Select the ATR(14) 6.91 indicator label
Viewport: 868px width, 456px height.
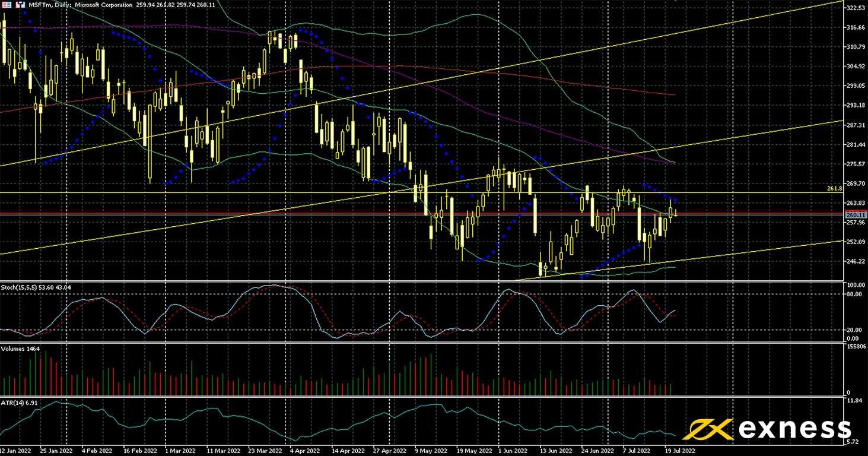[19, 403]
